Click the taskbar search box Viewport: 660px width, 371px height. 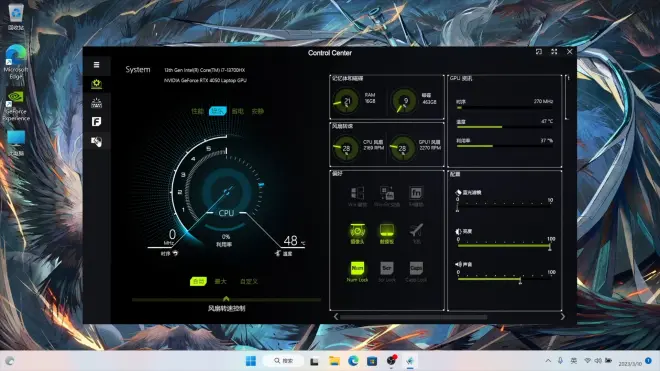tap(284, 361)
